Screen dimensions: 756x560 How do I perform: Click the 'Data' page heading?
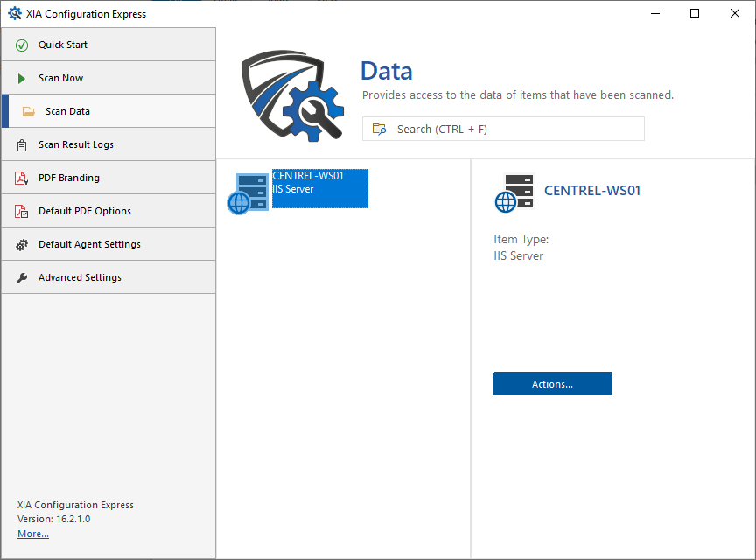[387, 71]
